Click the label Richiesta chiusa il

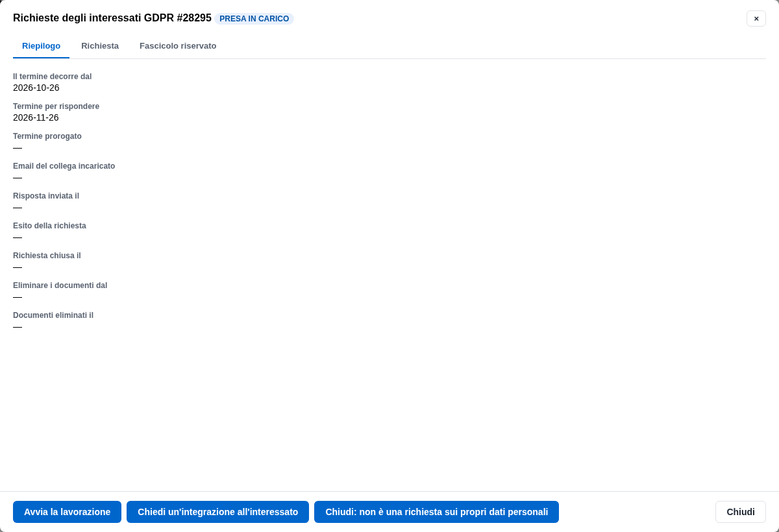point(47,256)
